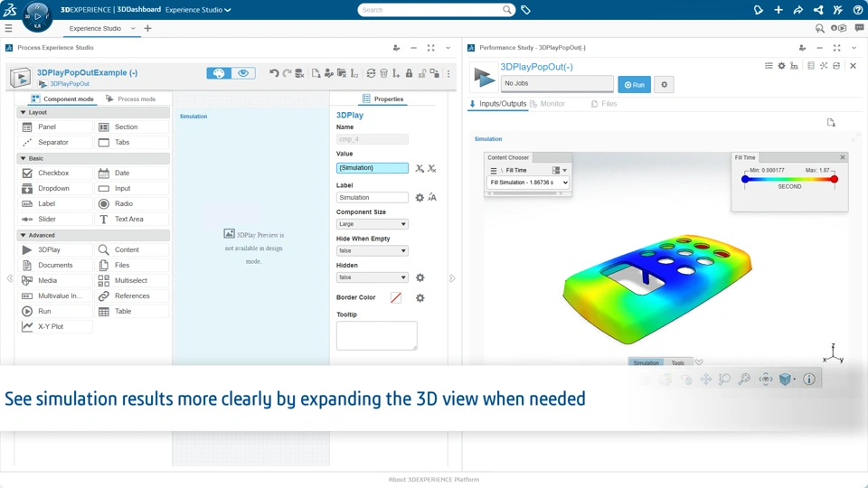Open the Properties tab

(383, 99)
